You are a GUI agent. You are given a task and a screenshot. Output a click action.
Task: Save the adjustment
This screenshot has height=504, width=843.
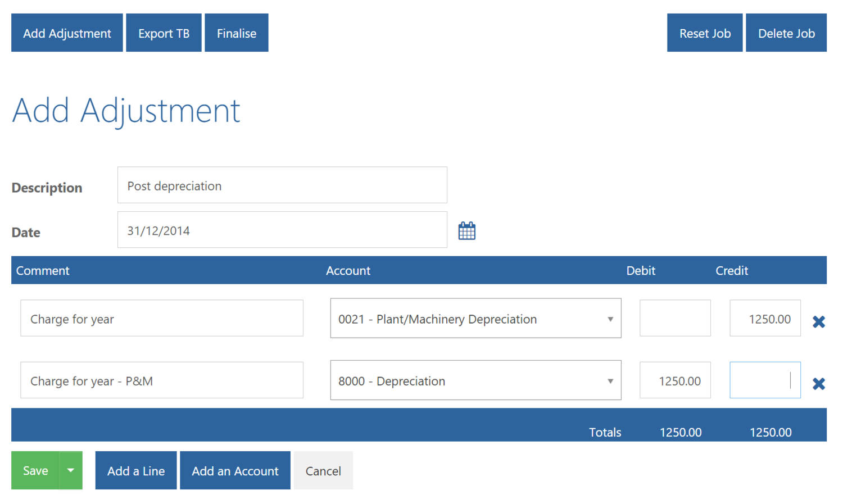point(35,470)
